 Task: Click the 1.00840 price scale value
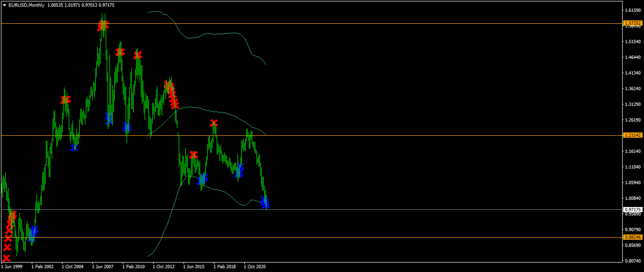[x=633, y=198]
